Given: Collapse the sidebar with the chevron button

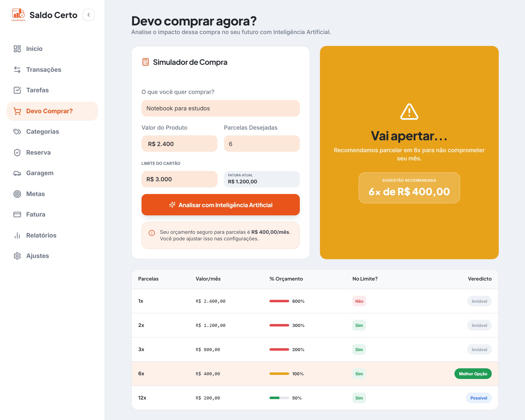Looking at the screenshot, I should point(89,15).
